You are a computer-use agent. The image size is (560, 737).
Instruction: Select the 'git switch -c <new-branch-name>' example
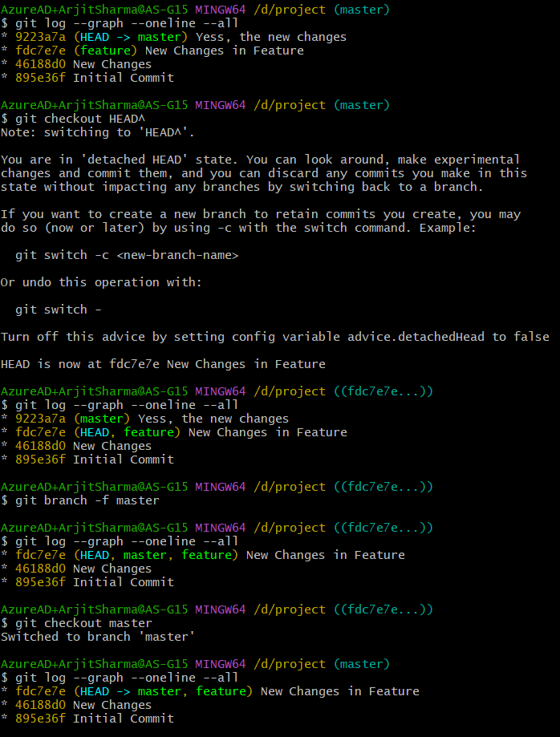(127, 255)
